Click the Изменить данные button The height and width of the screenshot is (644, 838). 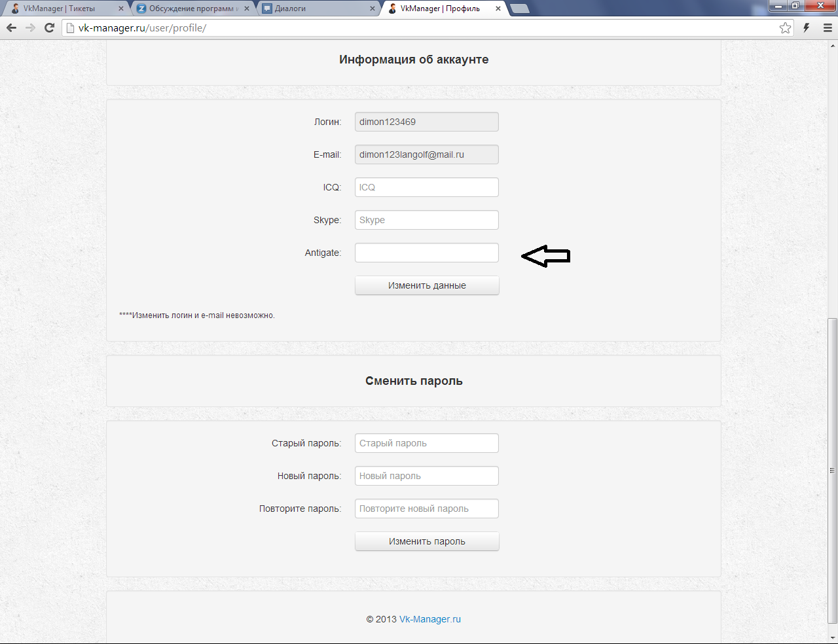427,285
